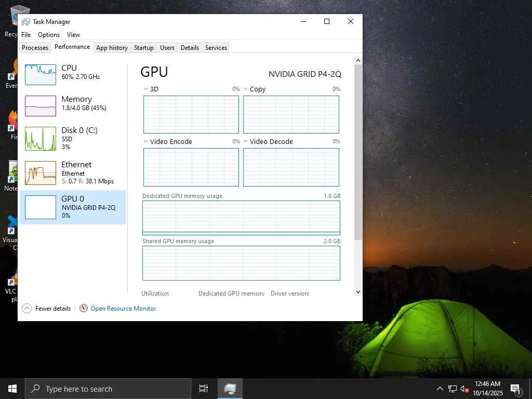Close the Task Manager window
The height and width of the screenshot is (399, 532).
click(351, 21)
